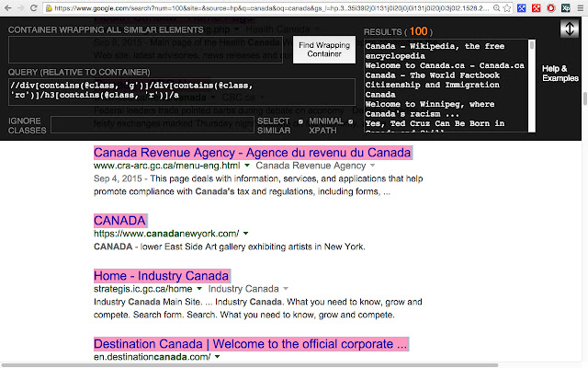The image size is (588, 368).
Task: Open Help & Examples
Action: pyautogui.click(x=560, y=74)
